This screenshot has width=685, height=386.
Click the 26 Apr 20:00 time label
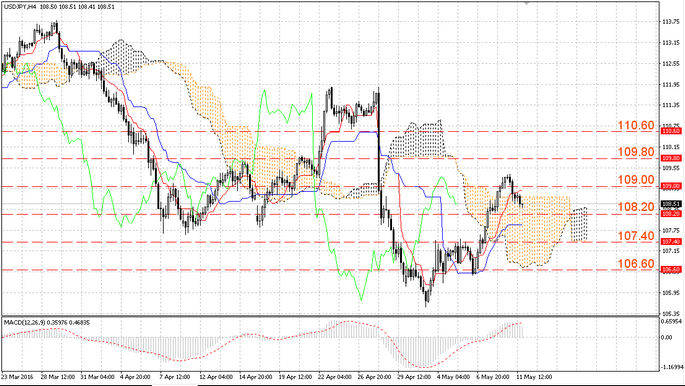click(373, 377)
